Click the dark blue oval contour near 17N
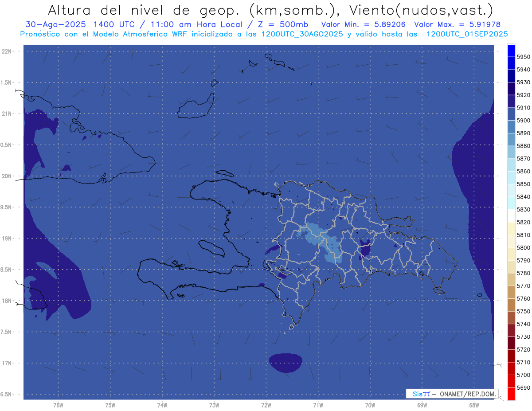Screen dimensions: 532x411 [x=286, y=363]
